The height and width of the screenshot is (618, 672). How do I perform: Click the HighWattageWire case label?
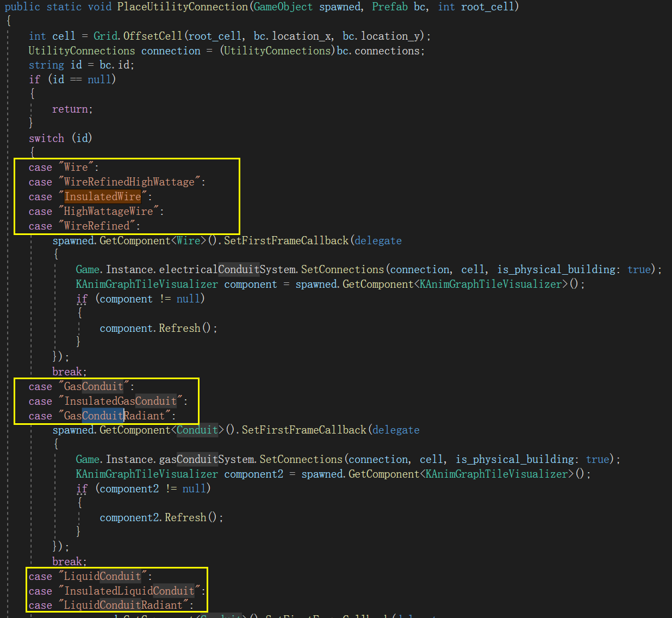(x=108, y=212)
